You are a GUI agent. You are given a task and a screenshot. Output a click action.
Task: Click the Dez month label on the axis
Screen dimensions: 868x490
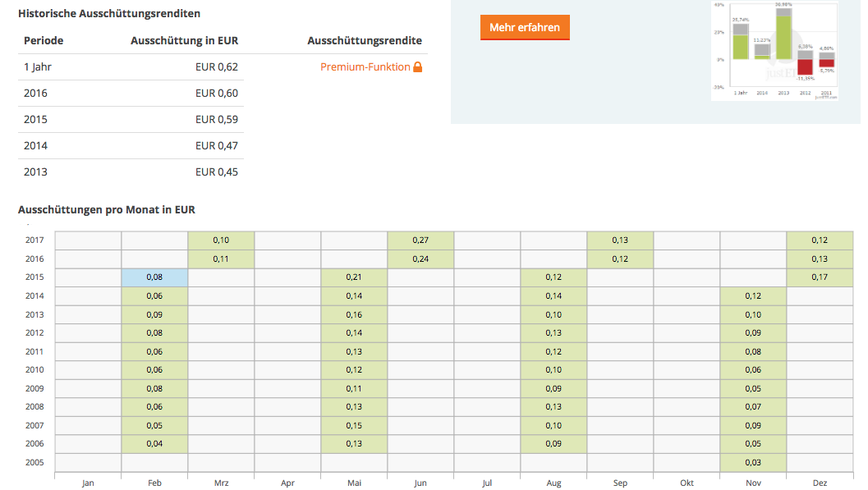(820, 483)
